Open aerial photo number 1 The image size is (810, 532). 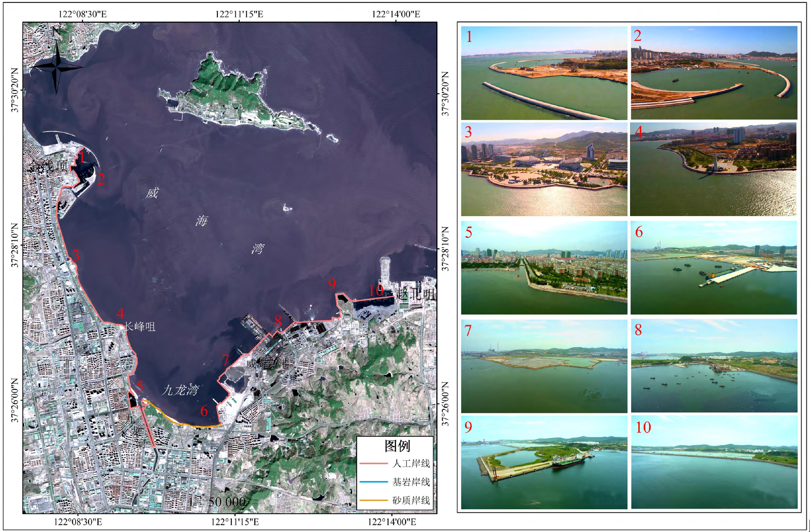click(x=544, y=73)
